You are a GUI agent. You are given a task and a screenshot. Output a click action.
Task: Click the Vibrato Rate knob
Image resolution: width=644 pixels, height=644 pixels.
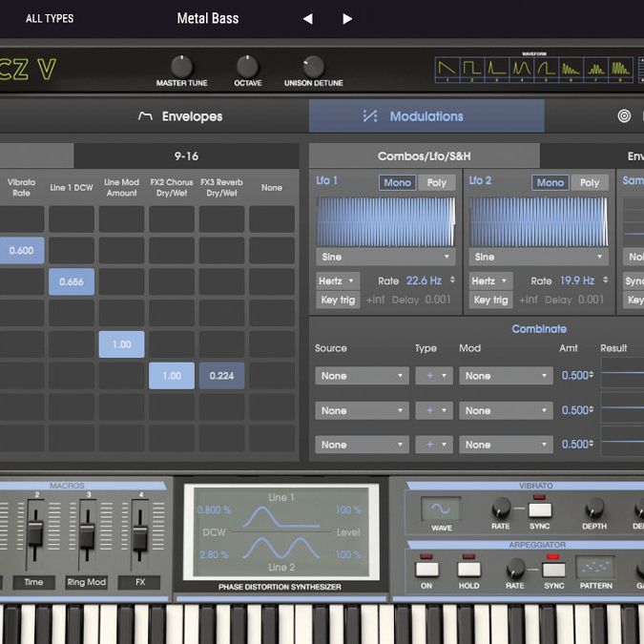coord(501,509)
